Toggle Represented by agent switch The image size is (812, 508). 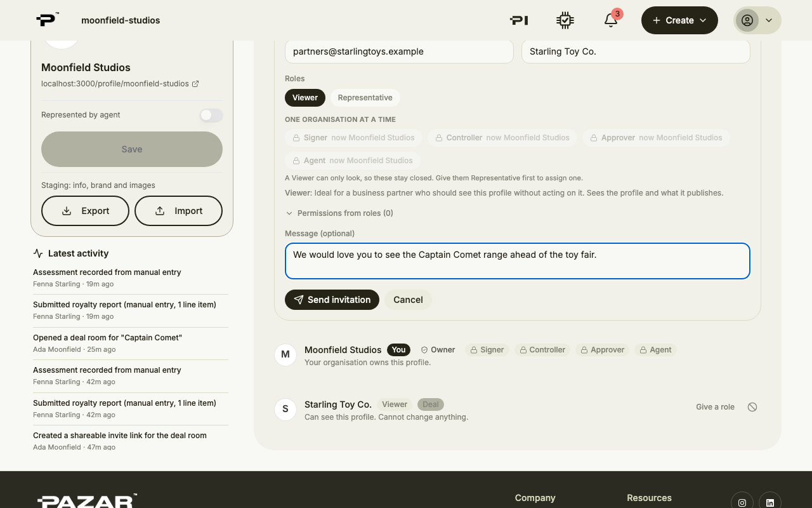pos(211,115)
